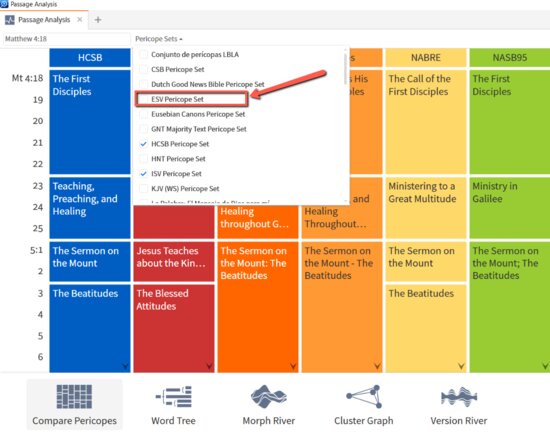Uncheck HCSB Pericope Set
The height and width of the screenshot is (436, 550).
[143, 144]
